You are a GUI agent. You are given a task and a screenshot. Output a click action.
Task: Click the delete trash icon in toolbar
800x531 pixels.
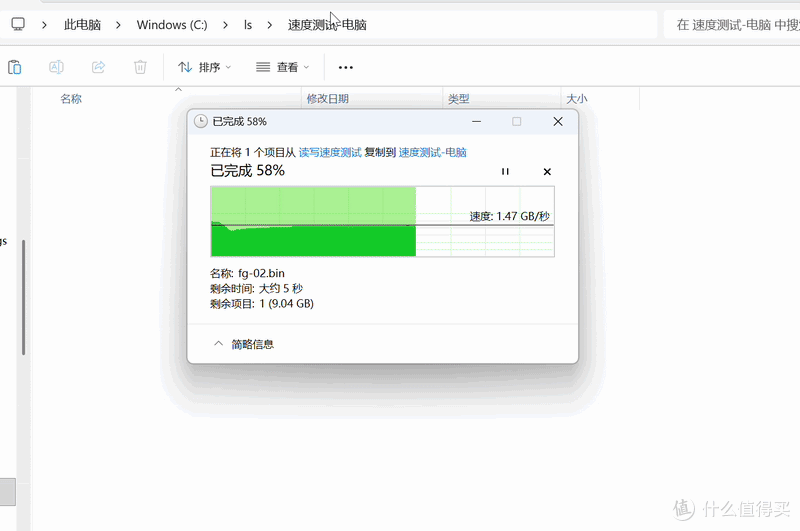(140, 67)
